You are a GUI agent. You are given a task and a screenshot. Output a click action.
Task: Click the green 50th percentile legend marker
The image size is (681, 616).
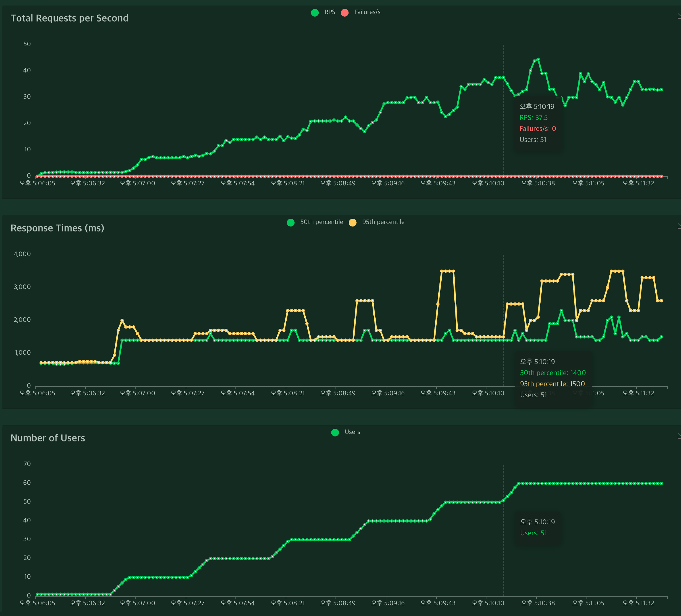coord(290,222)
